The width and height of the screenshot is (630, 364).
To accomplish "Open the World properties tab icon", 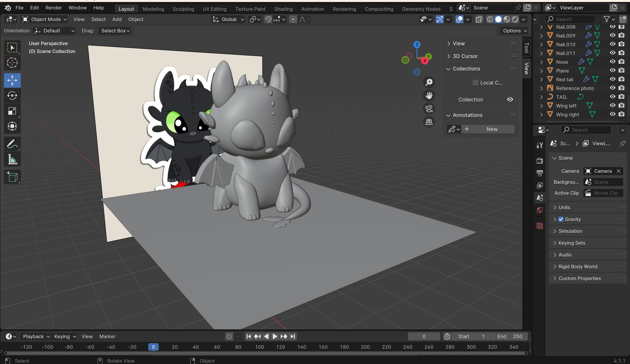I will coord(540,210).
